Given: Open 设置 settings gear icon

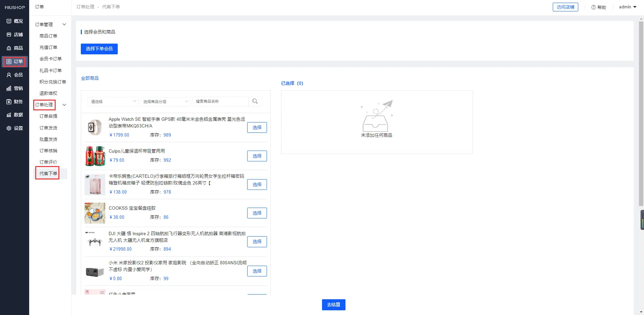Looking at the screenshot, I should (9, 128).
